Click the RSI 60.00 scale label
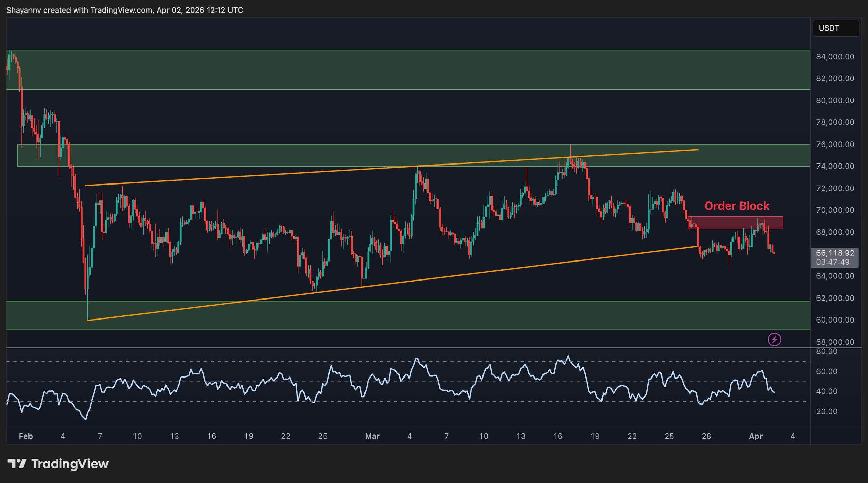This screenshot has height=483, width=868. [827, 371]
